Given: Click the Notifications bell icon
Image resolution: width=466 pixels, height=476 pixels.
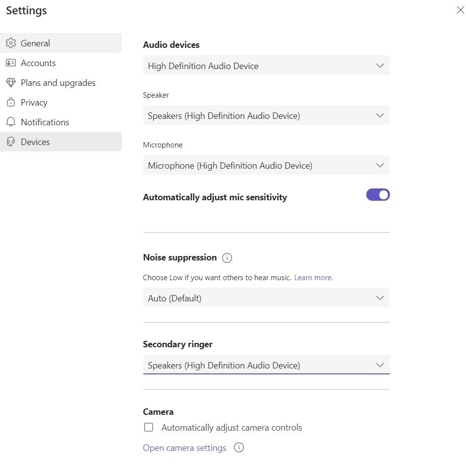Looking at the screenshot, I should tap(11, 122).
